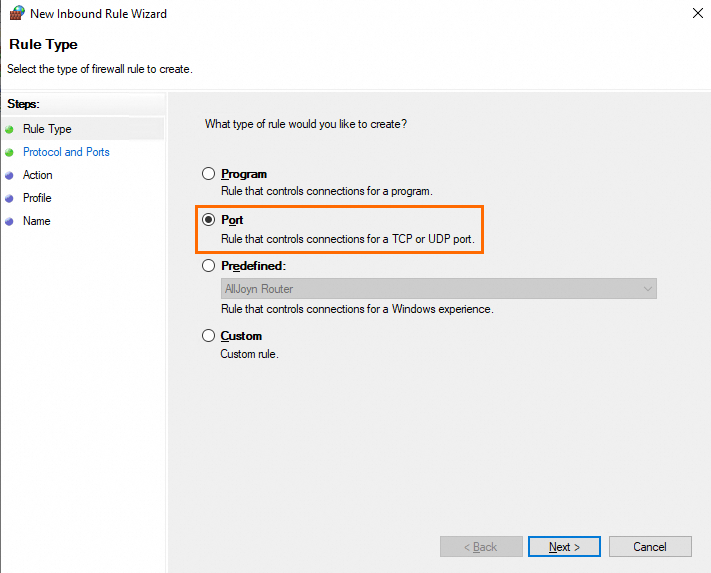Jump to the Action step
The height and width of the screenshot is (573, 711).
(38, 175)
